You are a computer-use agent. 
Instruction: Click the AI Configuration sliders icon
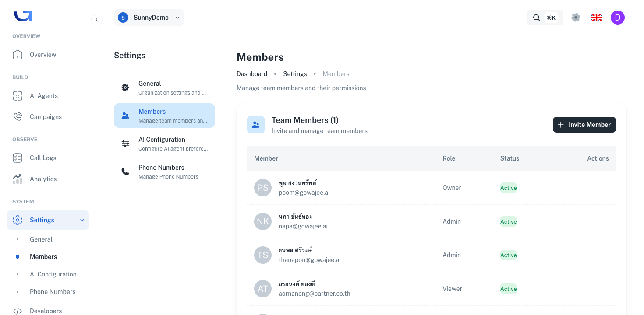[125, 143]
